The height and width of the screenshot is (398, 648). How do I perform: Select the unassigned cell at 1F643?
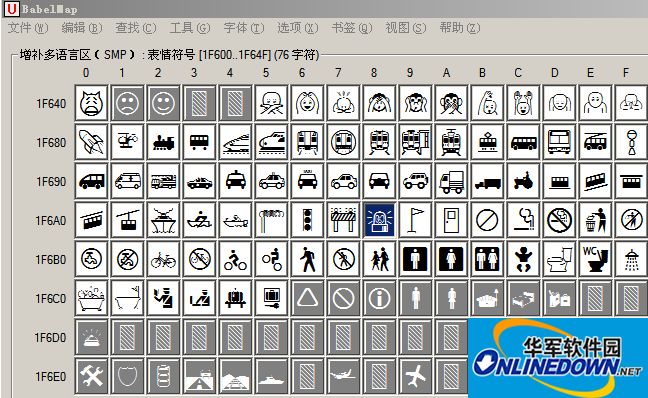[x=199, y=103]
